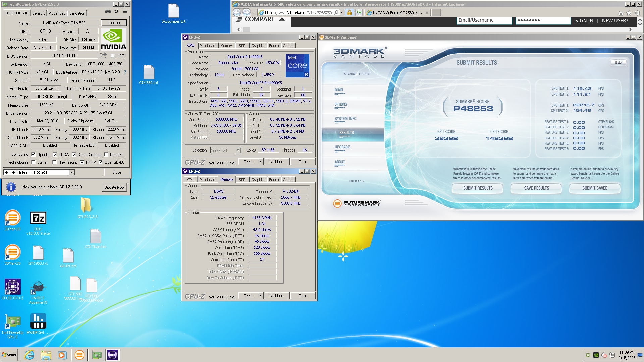Toggle the OpenGL 4.6 checkbox
644x362 pixels.
[101, 162]
